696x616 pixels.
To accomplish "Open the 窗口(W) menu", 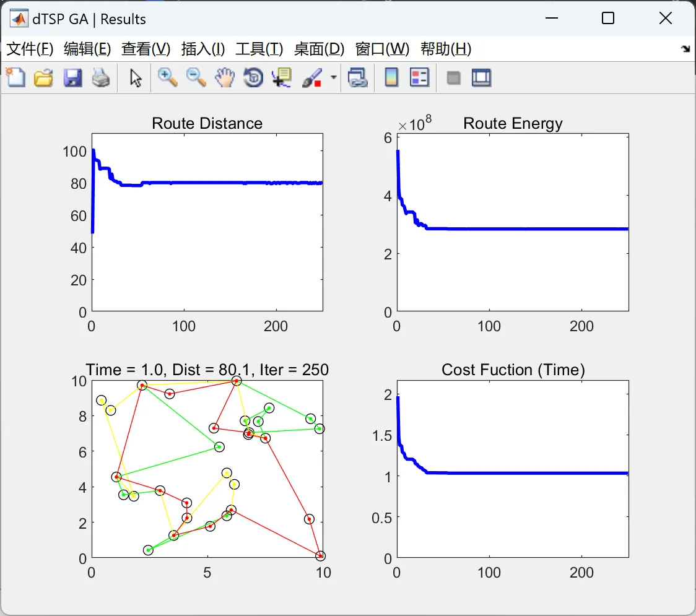I will pos(382,49).
